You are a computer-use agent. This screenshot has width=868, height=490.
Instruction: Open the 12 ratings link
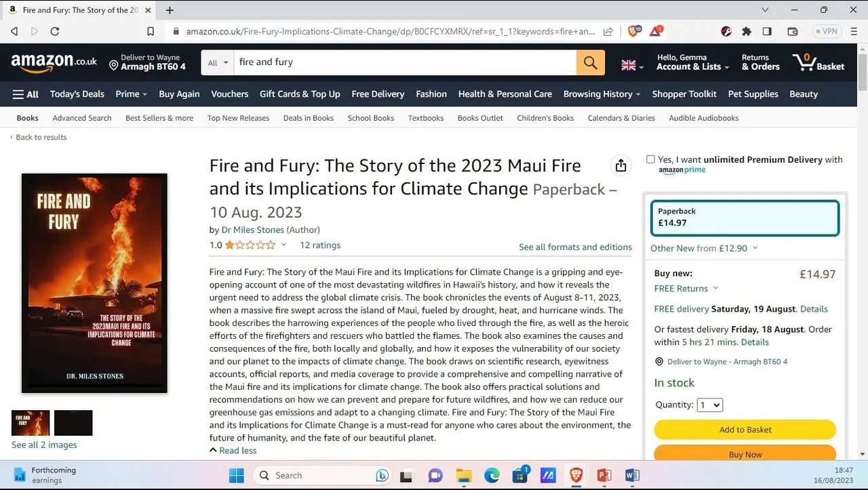(x=320, y=245)
